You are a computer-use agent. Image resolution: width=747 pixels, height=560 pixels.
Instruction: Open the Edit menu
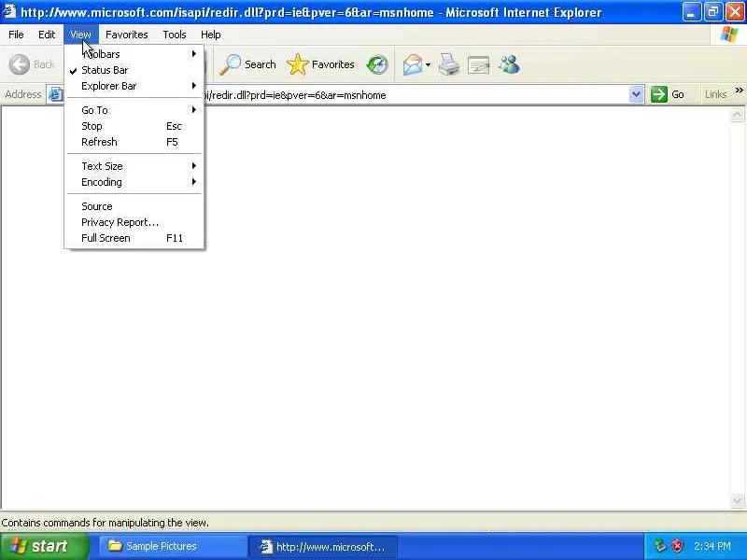(47, 35)
